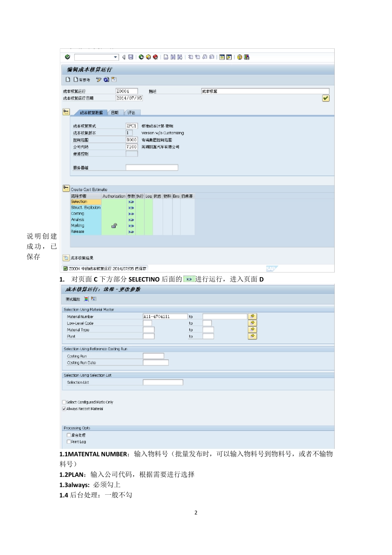Click the green checkmark Enter icon in SAP toolbar

(67, 57)
